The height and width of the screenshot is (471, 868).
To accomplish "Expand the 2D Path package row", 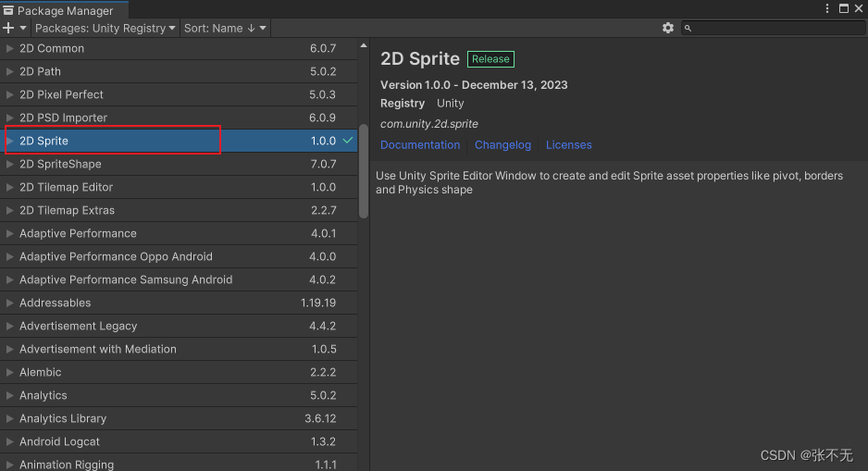I will pos(9,71).
